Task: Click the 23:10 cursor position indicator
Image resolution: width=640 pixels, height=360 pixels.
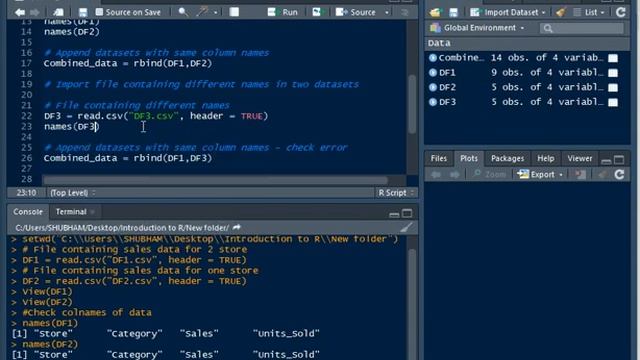Action: click(x=26, y=193)
